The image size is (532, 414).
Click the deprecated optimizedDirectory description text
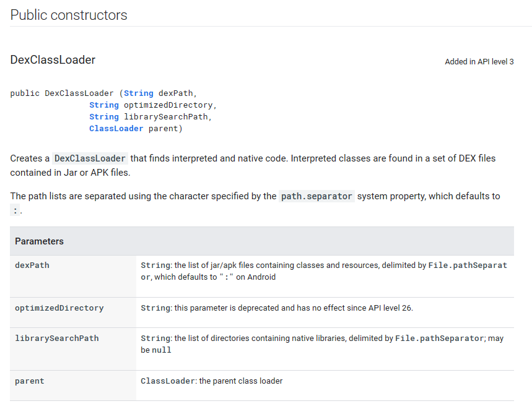pyautogui.click(x=277, y=308)
